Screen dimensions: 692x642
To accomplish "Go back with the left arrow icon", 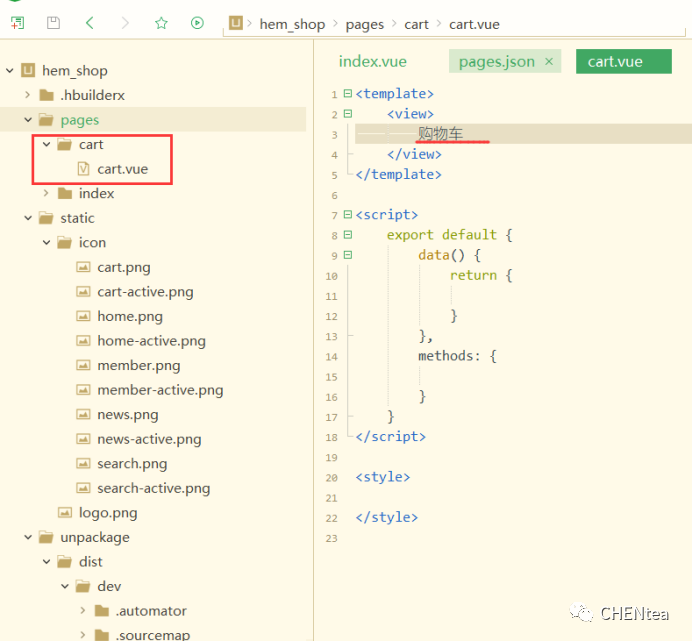I will [x=90, y=23].
